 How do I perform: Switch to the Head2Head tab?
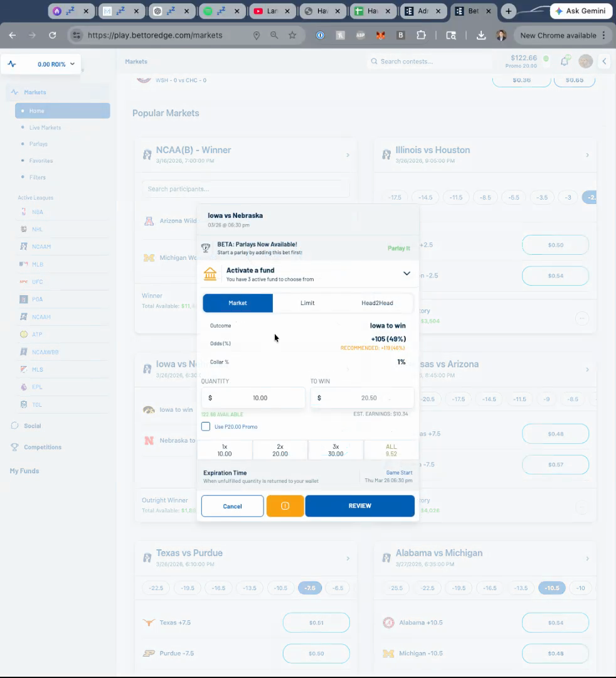377,303
